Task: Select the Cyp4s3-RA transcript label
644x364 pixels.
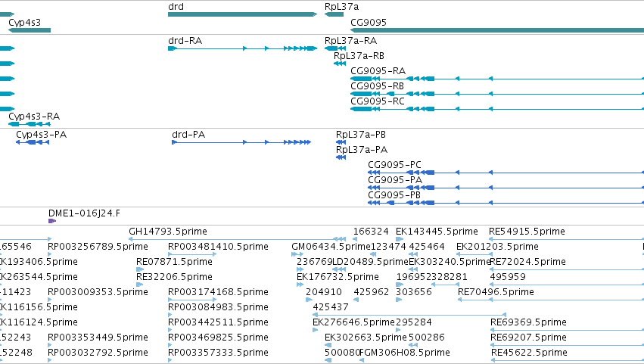Action: click(x=34, y=117)
